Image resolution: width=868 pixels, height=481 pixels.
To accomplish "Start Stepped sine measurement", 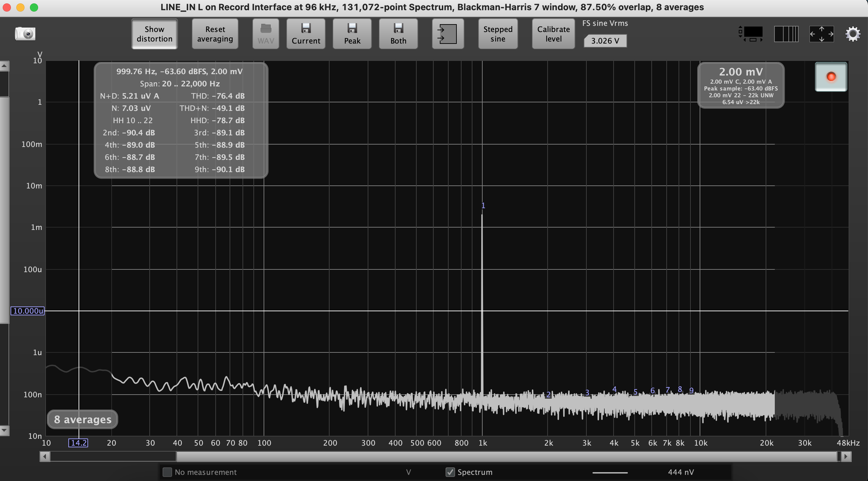I will tap(498, 34).
